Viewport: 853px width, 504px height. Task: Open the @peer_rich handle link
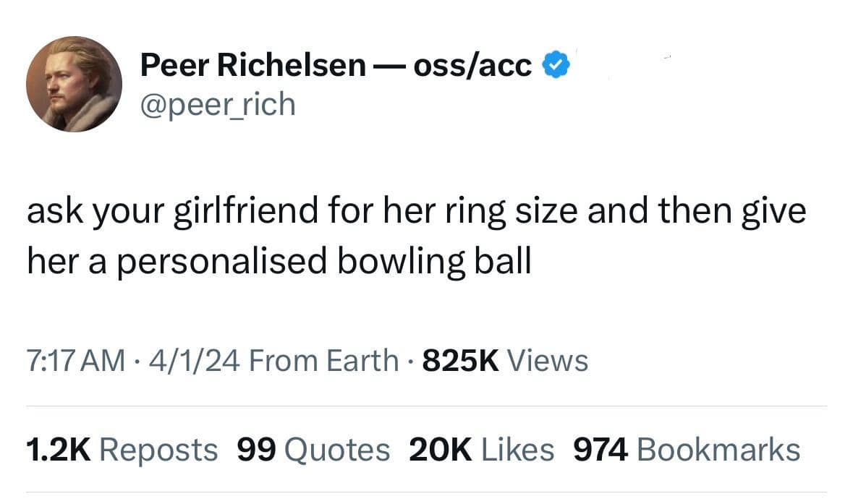pos(218,104)
